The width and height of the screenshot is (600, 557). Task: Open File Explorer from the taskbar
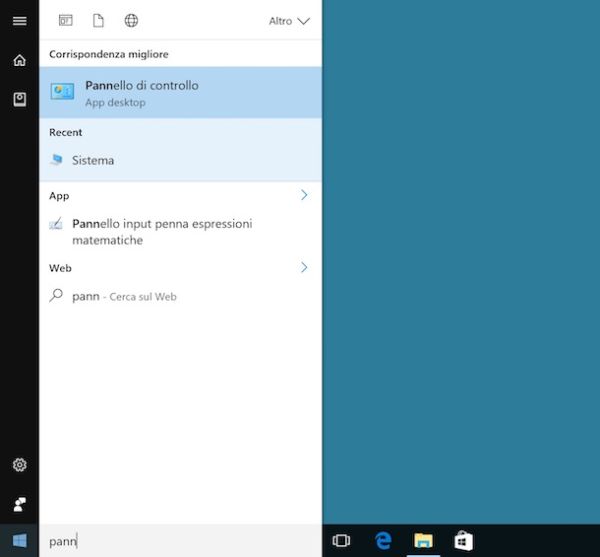pos(423,541)
